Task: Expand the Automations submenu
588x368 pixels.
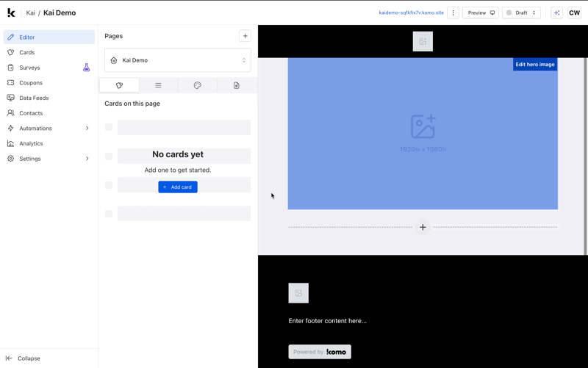Action: click(87, 129)
